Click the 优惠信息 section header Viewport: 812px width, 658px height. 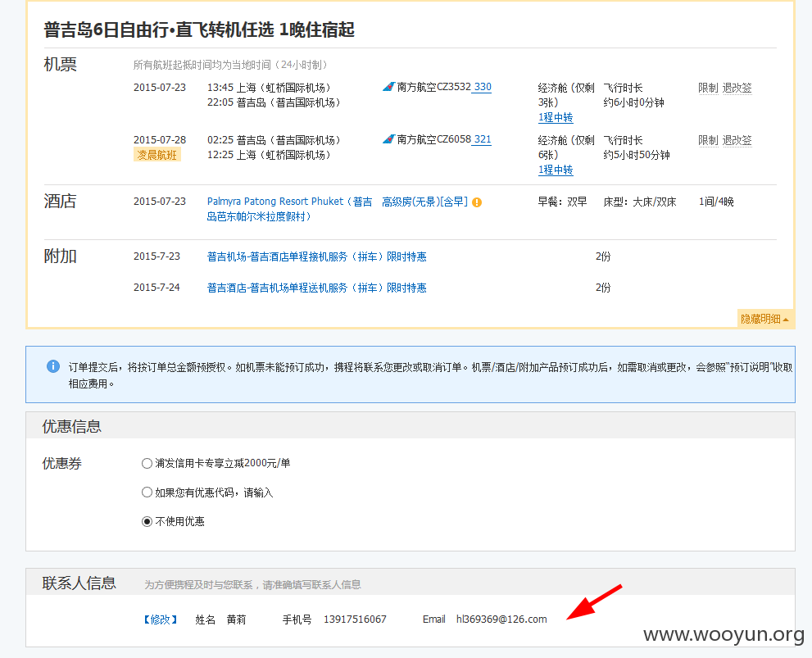71,426
